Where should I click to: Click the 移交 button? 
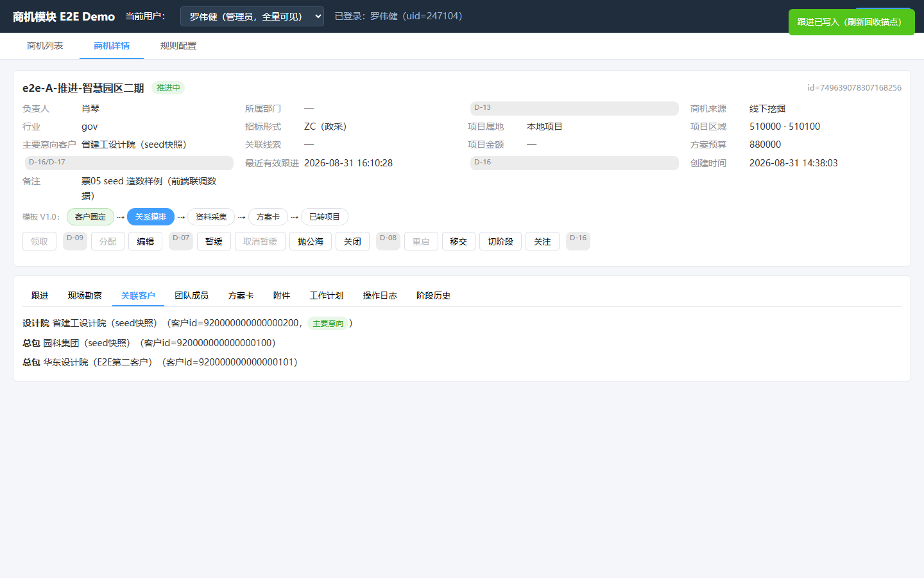tap(459, 241)
